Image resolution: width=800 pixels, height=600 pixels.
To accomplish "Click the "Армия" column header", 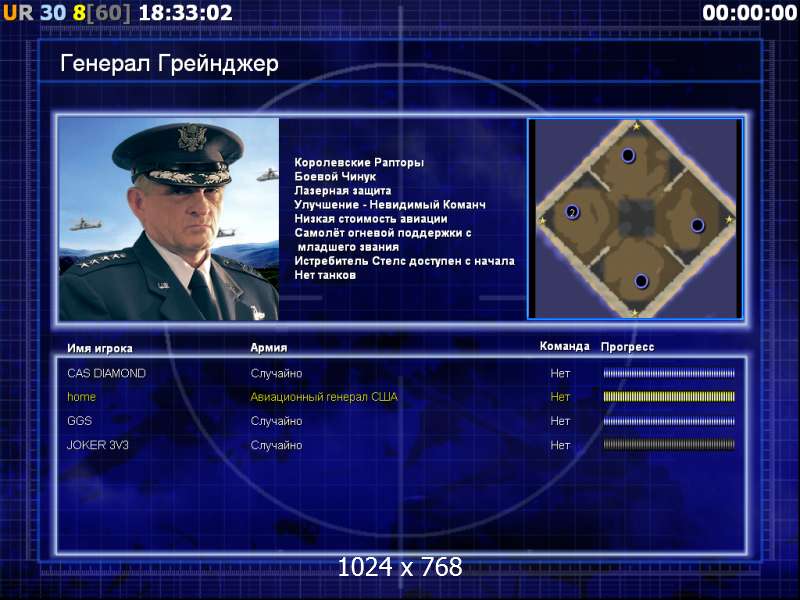I will (x=269, y=347).
